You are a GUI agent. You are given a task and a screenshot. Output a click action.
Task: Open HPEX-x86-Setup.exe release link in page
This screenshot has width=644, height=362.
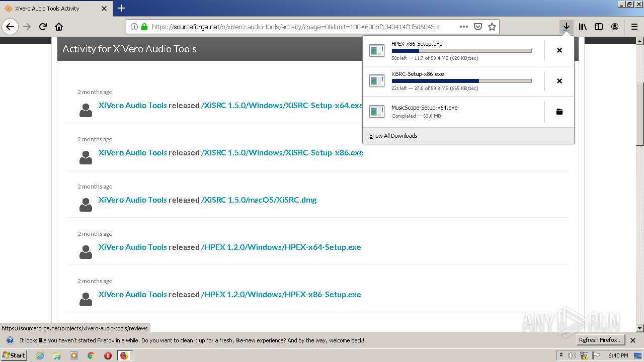tap(281, 294)
